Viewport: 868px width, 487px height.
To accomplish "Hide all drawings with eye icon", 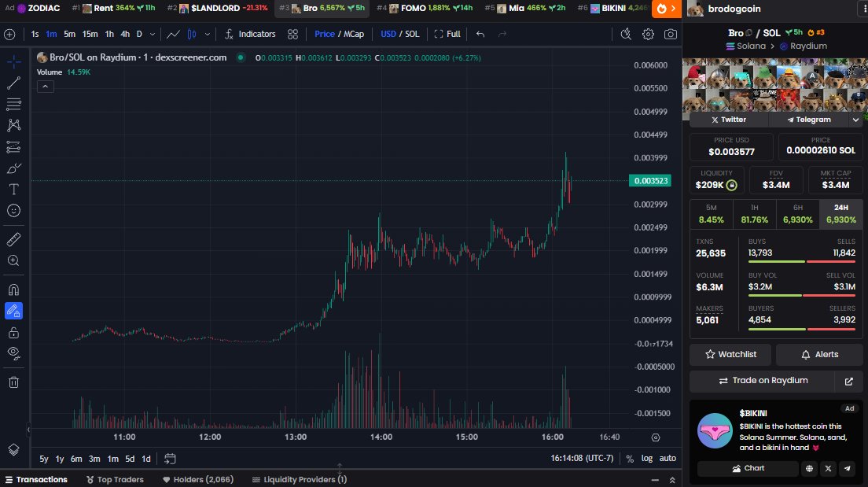I will pos(14,353).
